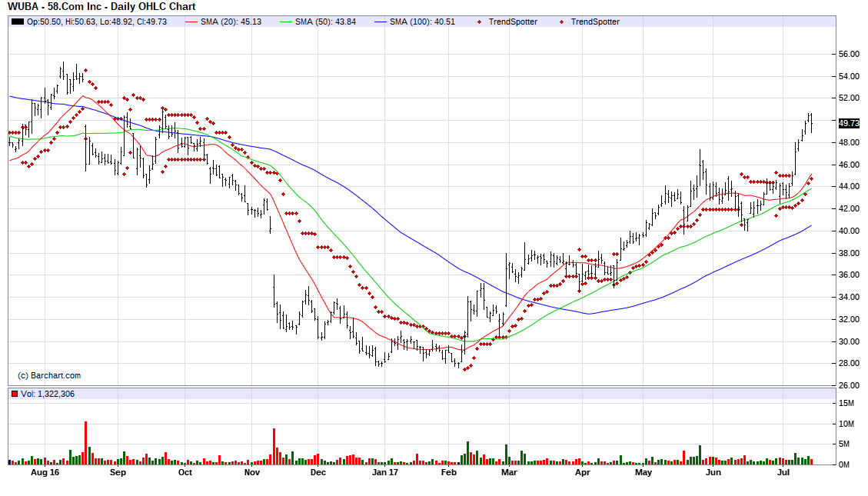This screenshot has height=496, width=868.
Task: Click the 46.00 price axis label
Action: 850,165
